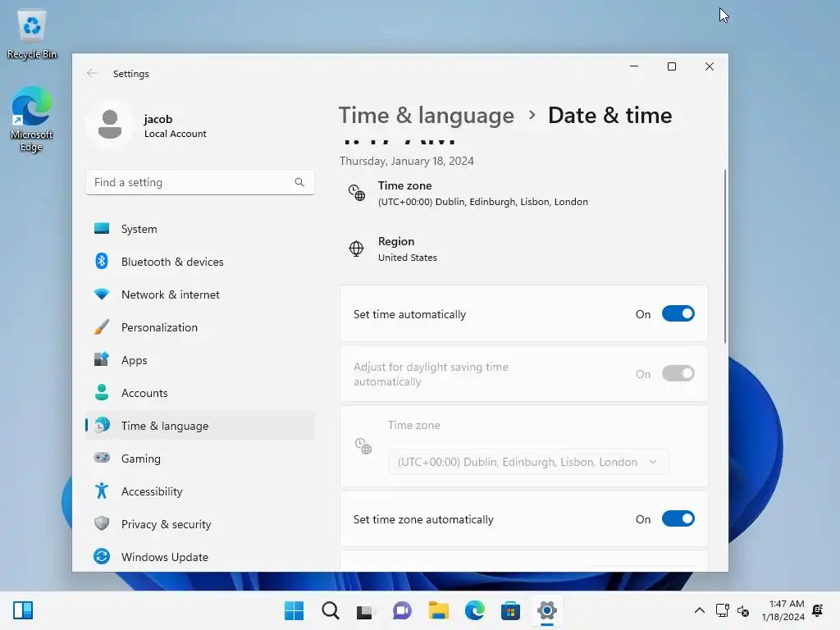Open the Time zone dropdown list

528,462
